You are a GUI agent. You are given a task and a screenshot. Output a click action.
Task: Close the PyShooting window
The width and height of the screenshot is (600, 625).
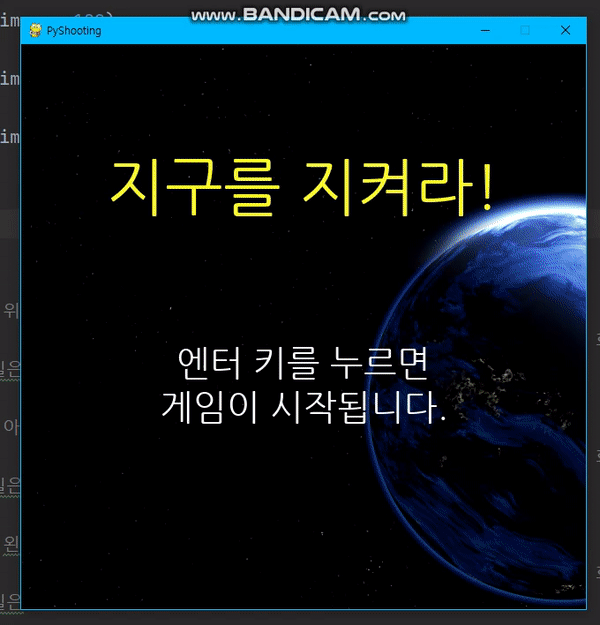(x=565, y=30)
